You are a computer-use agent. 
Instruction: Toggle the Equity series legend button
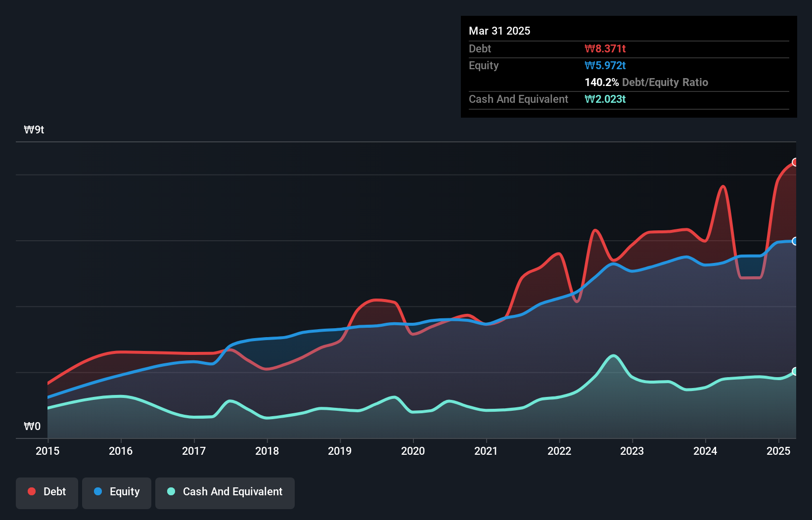pos(117,493)
